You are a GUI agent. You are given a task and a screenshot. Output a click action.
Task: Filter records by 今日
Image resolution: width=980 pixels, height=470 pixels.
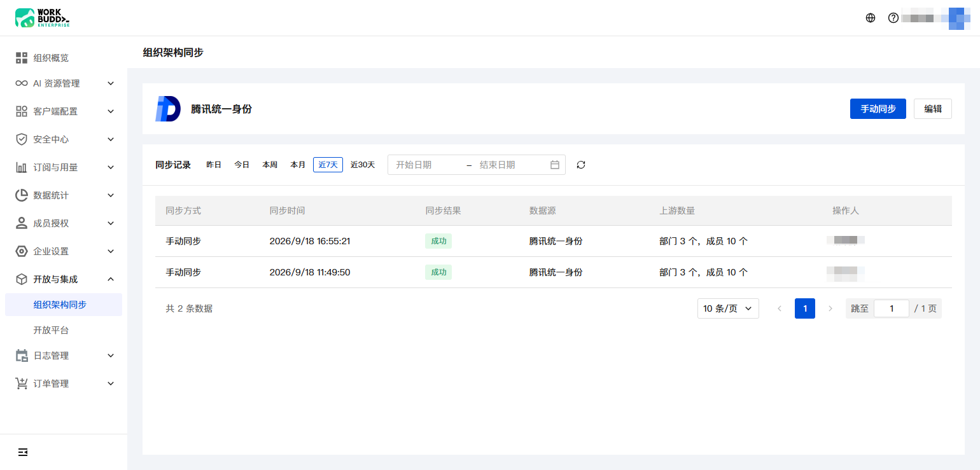[242, 165]
